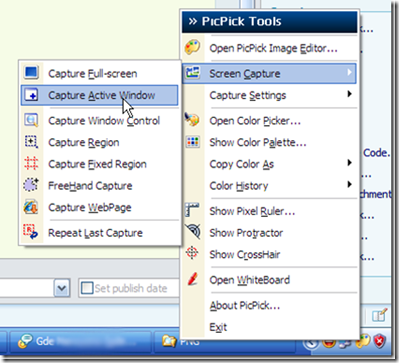Select the Capture Window Control magnifier icon
Screen dimensions: 399x363
(31, 120)
